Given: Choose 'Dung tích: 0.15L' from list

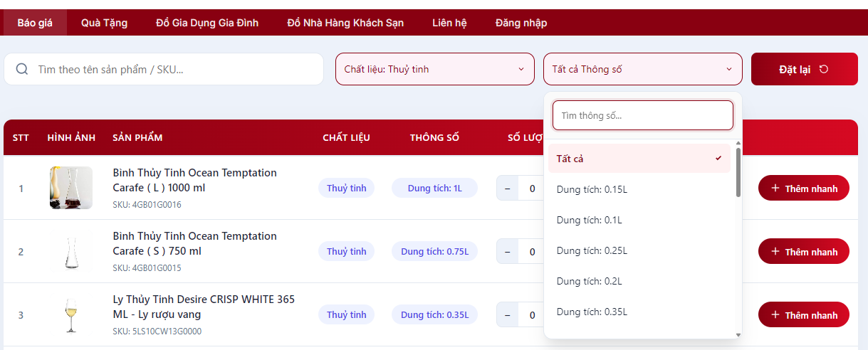Looking at the screenshot, I should pyautogui.click(x=592, y=189).
